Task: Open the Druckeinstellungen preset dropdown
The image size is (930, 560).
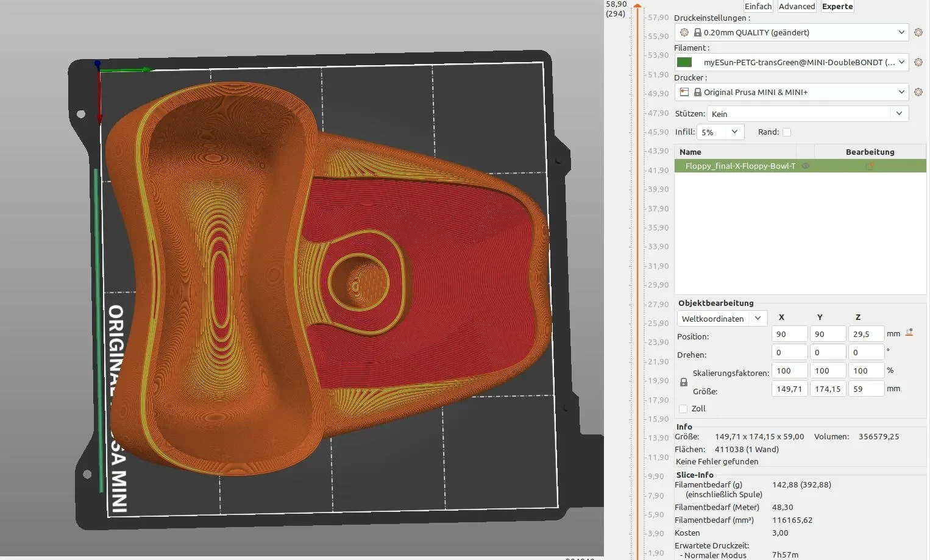Action: coord(792,32)
